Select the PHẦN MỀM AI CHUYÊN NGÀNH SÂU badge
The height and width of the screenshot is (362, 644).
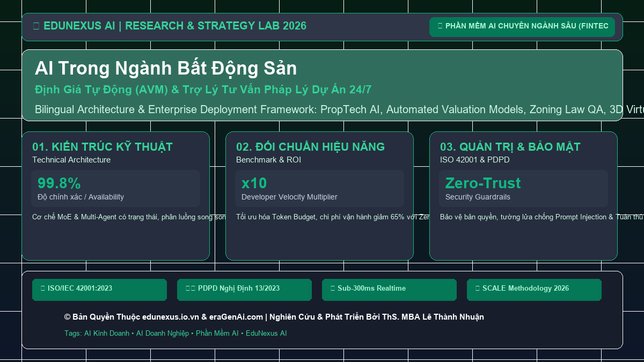point(522,27)
